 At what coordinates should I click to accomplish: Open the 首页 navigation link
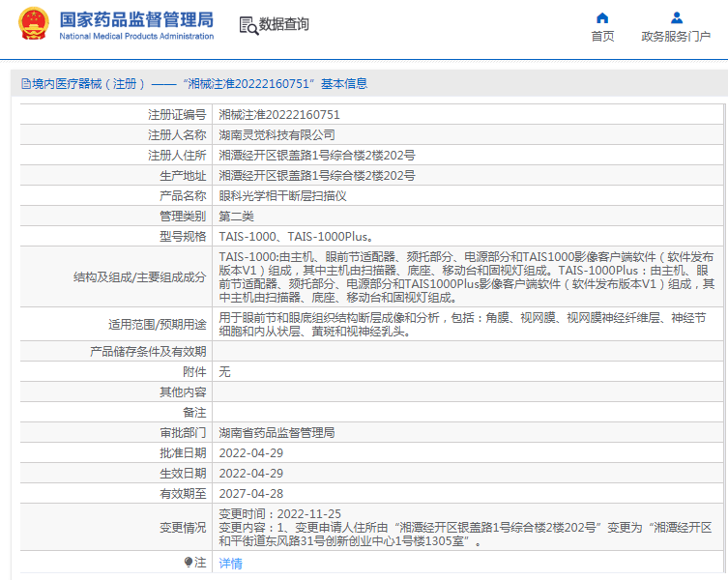click(602, 37)
